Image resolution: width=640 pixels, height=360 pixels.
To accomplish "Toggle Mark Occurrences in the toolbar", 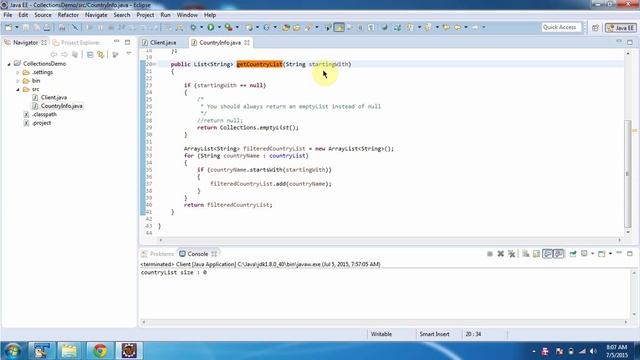I will point(339,27).
